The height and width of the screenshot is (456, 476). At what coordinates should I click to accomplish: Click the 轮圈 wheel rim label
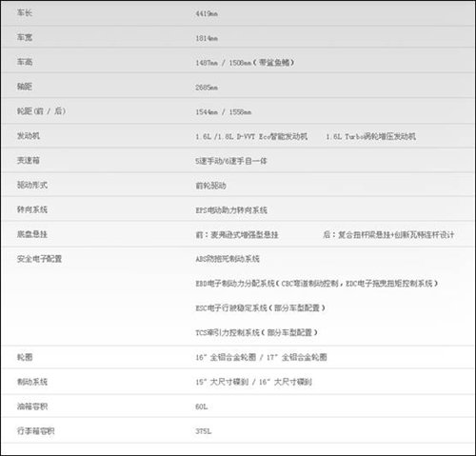point(25,357)
